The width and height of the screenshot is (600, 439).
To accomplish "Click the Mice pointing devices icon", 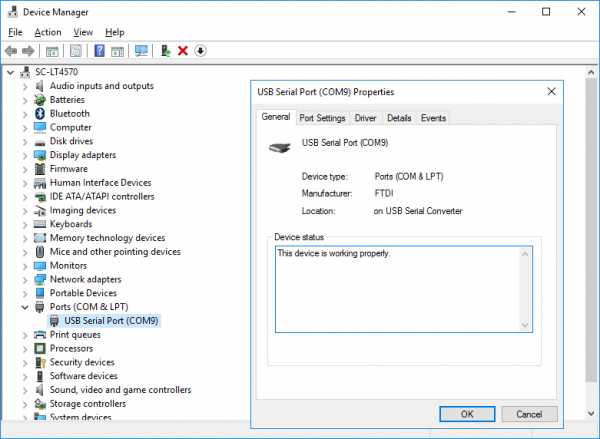I will [x=40, y=252].
